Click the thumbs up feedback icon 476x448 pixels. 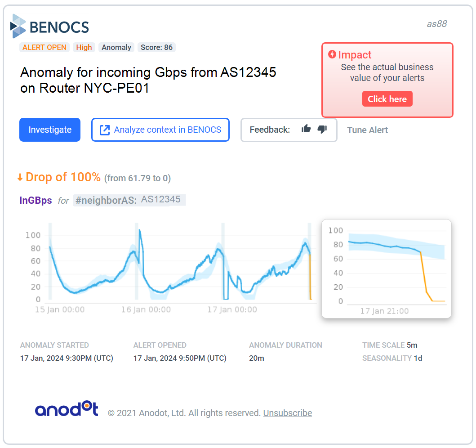click(306, 129)
